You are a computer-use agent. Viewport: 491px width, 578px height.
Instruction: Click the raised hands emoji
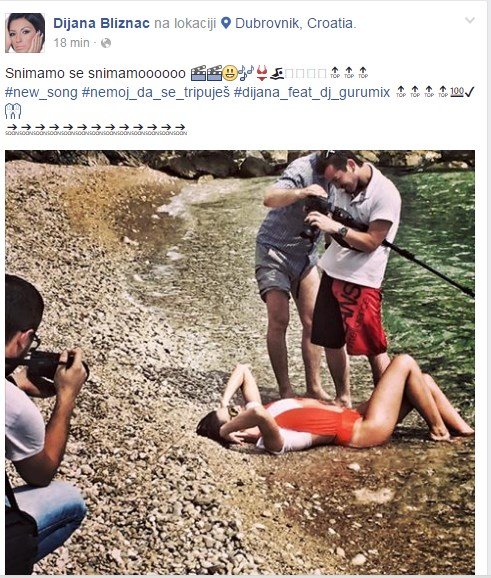pyautogui.click(x=13, y=111)
